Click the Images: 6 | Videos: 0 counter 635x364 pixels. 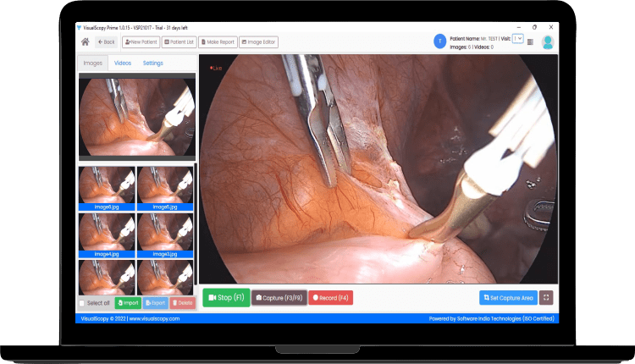point(472,47)
